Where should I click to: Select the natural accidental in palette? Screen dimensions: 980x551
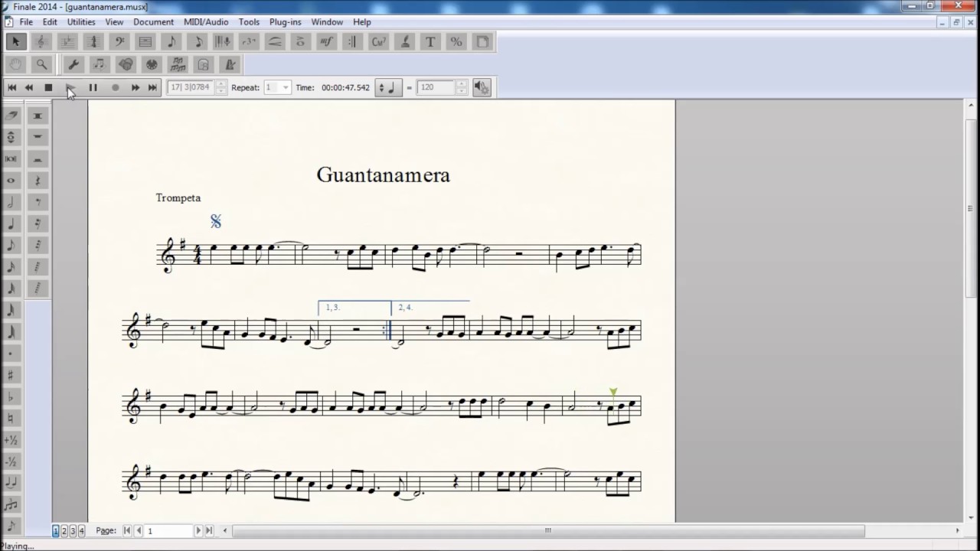[11, 418]
